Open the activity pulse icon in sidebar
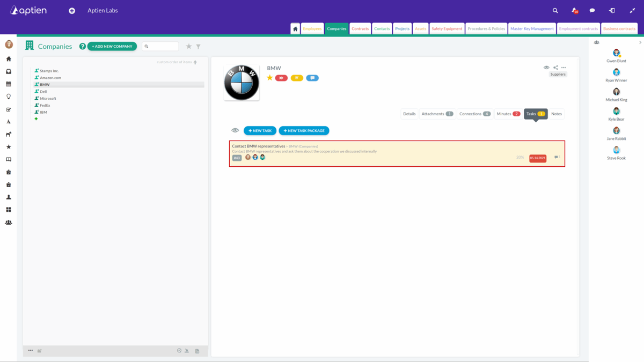The height and width of the screenshot is (362, 644). (x=9, y=122)
